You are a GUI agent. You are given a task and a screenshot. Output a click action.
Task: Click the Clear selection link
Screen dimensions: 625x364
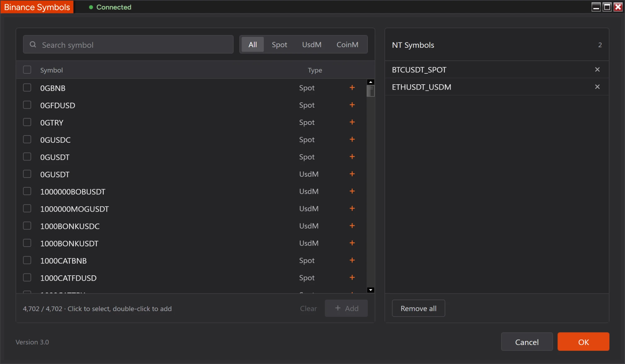pyautogui.click(x=308, y=308)
